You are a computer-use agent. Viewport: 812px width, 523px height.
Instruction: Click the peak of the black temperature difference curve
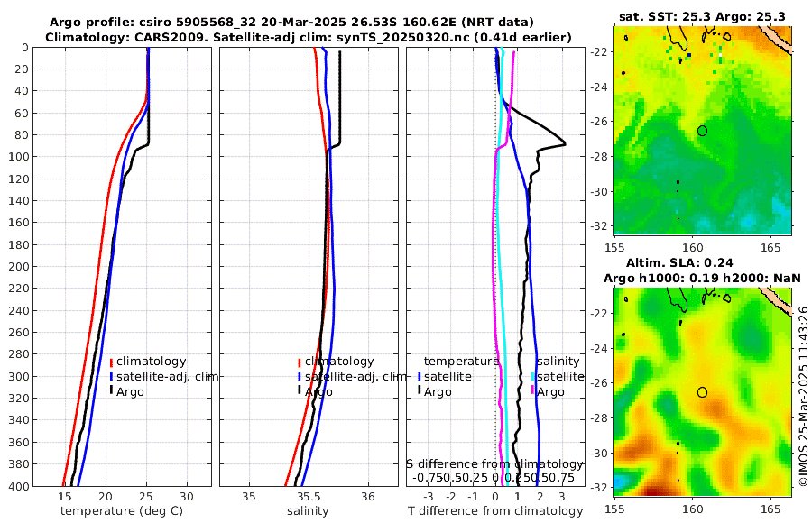pos(563,143)
